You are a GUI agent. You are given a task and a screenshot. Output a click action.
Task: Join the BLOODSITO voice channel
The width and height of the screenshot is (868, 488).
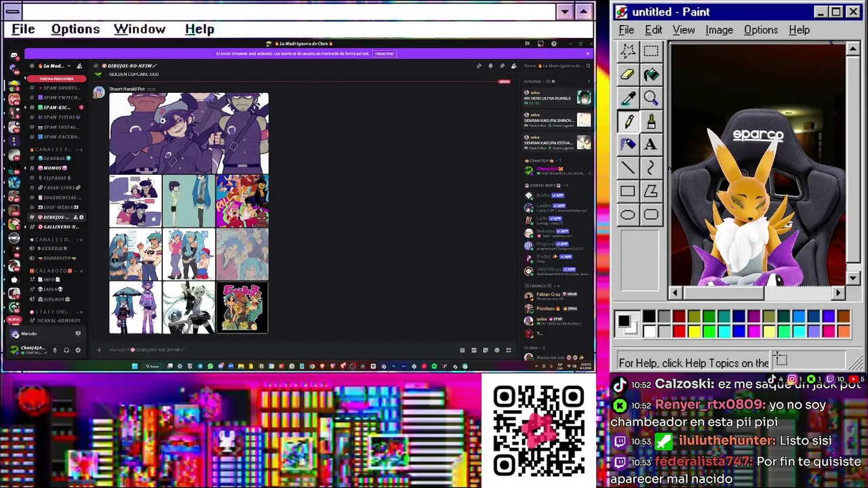pyautogui.click(x=57, y=258)
